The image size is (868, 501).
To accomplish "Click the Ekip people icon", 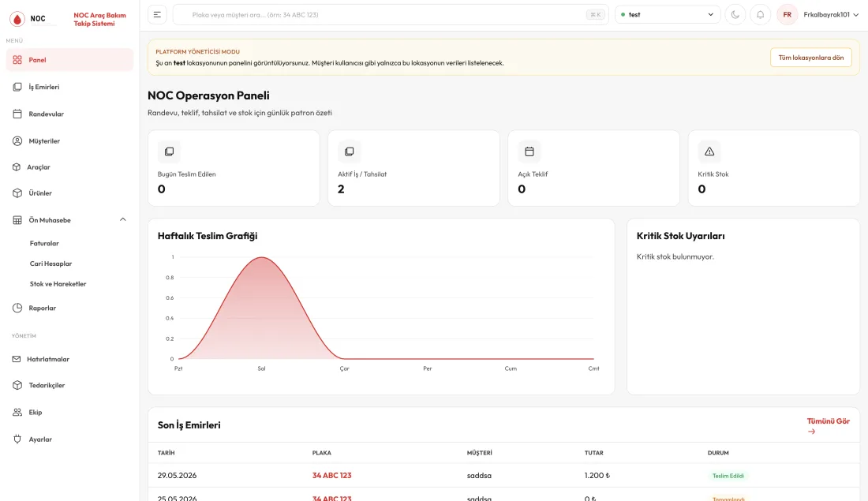I will [x=17, y=413].
